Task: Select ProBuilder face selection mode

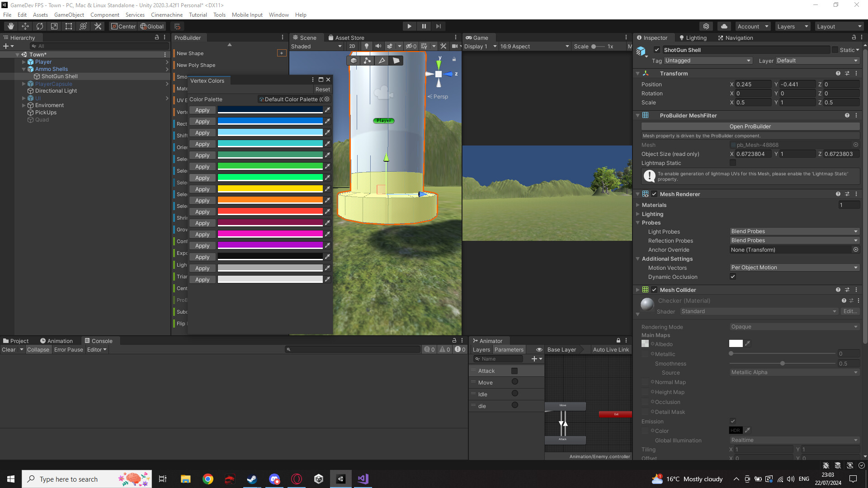Action: click(396, 60)
